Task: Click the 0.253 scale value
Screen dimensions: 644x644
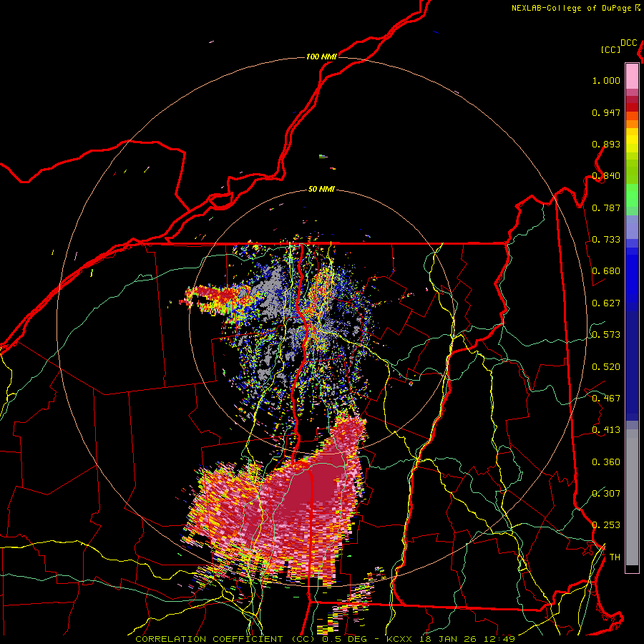Action: (x=606, y=525)
